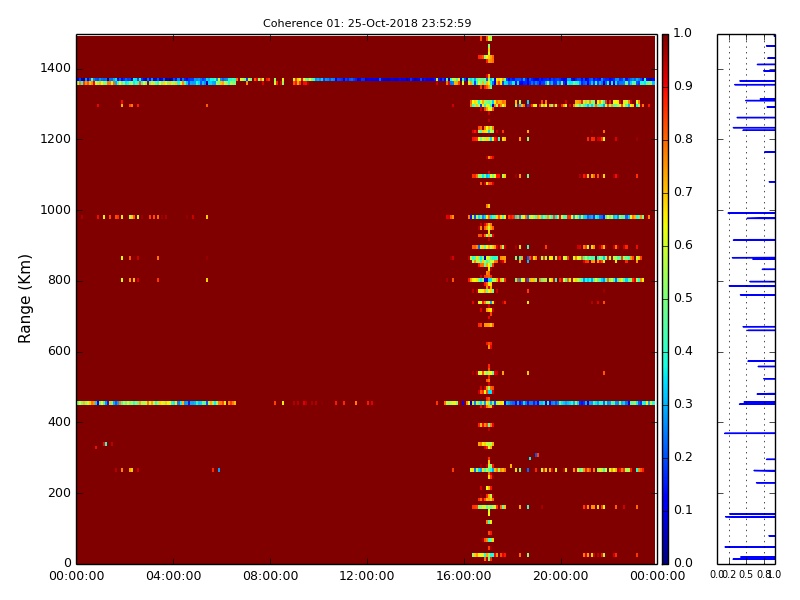
Task: Click the 20:00:00 time axis label
Action: coord(561,576)
